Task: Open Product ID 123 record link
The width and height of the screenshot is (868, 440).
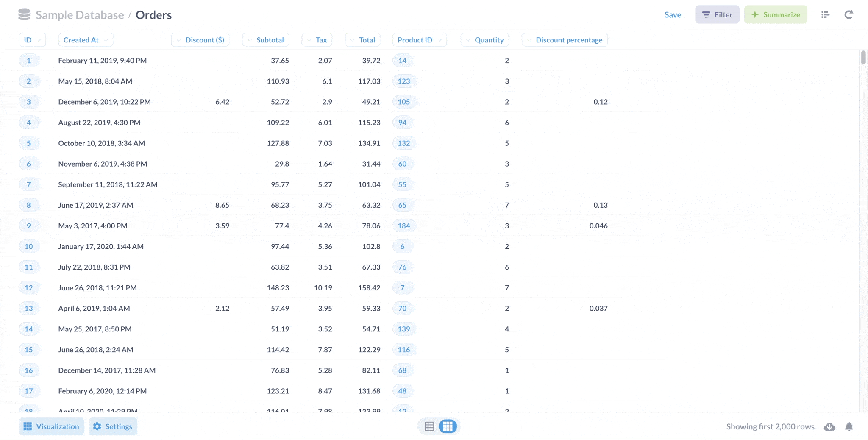Action: click(x=404, y=81)
